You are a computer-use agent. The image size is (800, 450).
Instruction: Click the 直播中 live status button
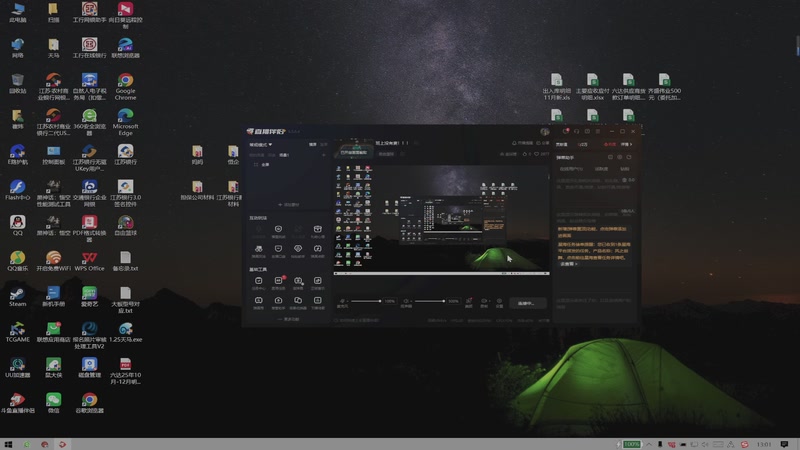click(527, 303)
